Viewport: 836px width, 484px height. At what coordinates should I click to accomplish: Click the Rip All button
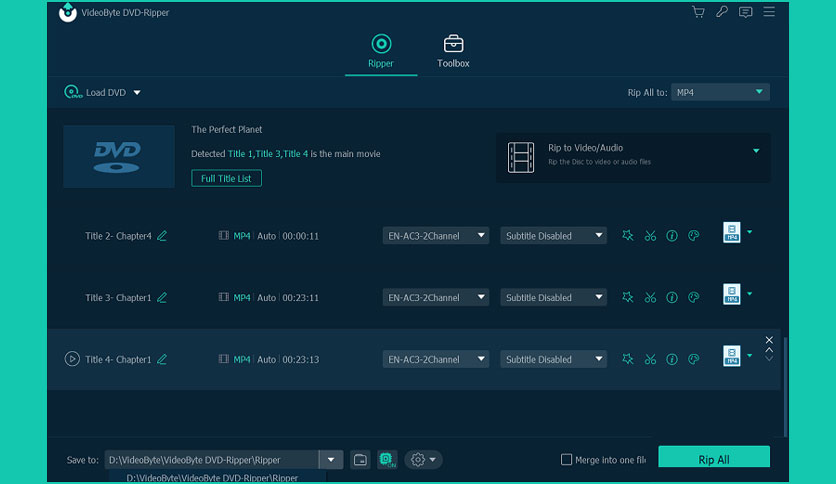click(x=714, y=459)
